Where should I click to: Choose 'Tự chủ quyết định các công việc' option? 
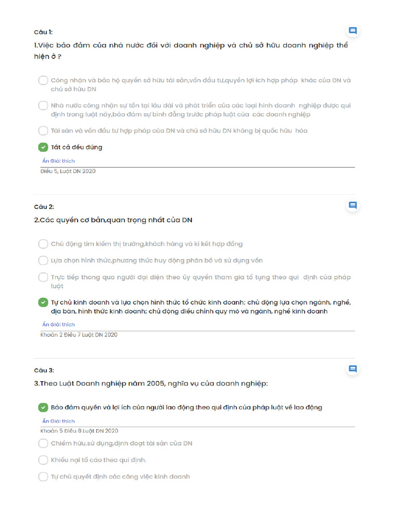(43, 476)
